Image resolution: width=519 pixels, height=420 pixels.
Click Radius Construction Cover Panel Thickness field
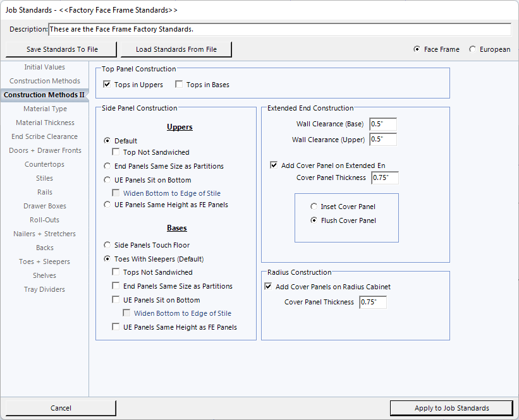(372, 303)
